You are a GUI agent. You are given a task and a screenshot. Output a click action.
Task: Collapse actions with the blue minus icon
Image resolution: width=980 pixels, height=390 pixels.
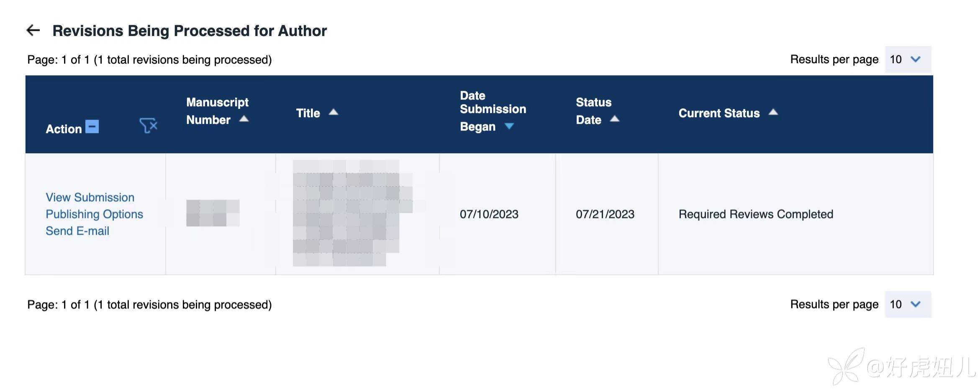pos(92,126)
